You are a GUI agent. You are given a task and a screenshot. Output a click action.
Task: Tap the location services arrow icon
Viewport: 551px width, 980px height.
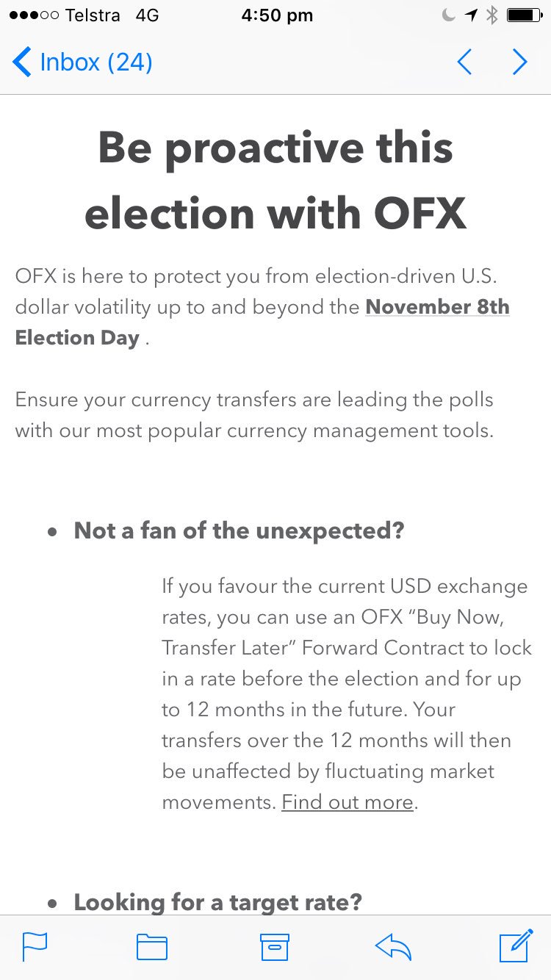(471, 15)
